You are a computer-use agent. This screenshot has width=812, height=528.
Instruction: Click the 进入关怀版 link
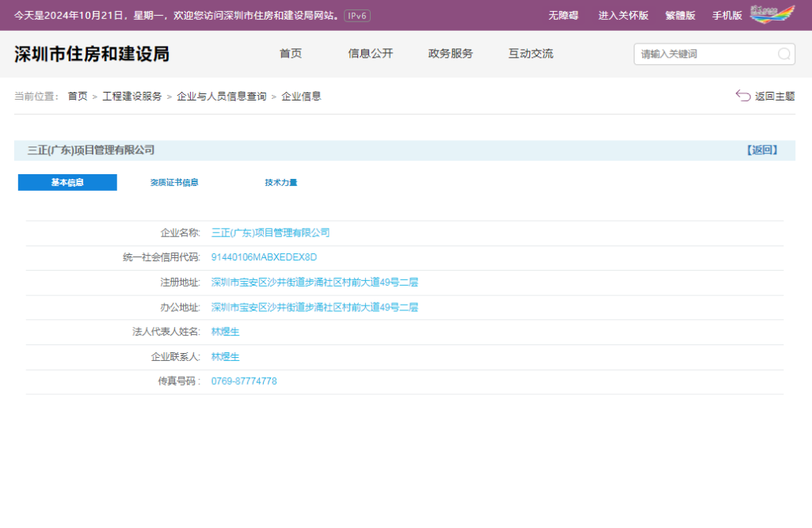click(x=623, y=16)
